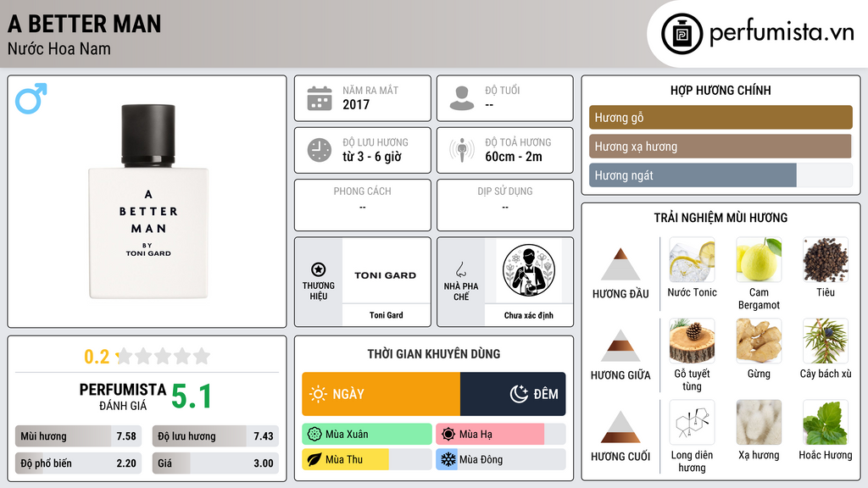The width and height of the screenshot is (868, 488).
Task: Click the Mùa Xuân season bar
Action: (x=367, y=435)
